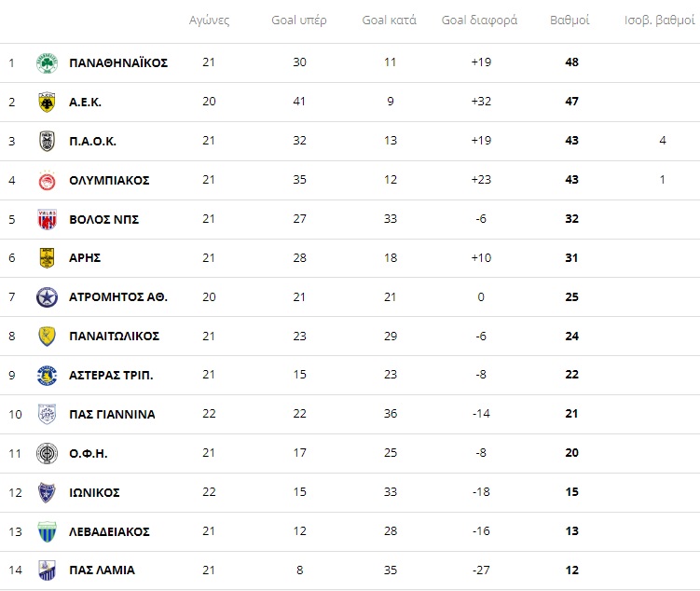The height and width of the screenshot is (591, 700).
Task: Click the Ο.Φ.Η. round monochrome logo
Action: [47, 454]
